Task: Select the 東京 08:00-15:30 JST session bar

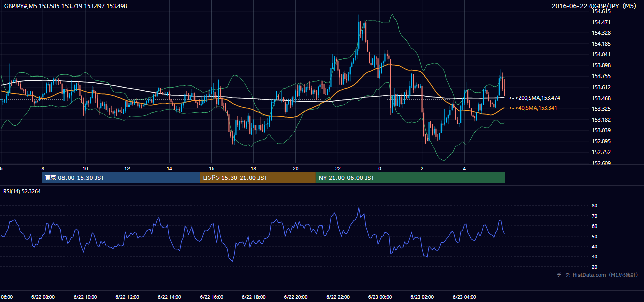Action: pos(121,178)
